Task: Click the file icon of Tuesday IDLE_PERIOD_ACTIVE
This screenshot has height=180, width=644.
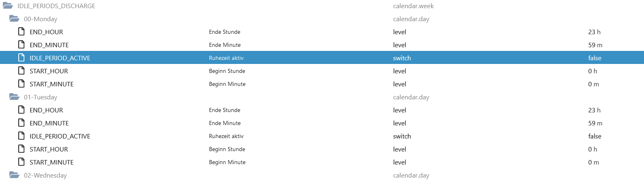Action: pyautogui.click(x=22, y=136)
